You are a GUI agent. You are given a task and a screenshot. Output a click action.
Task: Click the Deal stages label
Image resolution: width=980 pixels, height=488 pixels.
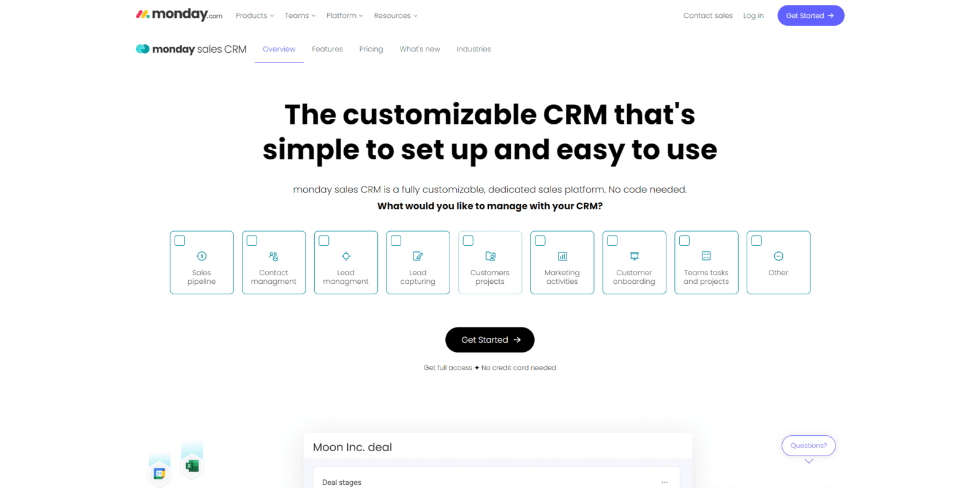click(342, 482)
